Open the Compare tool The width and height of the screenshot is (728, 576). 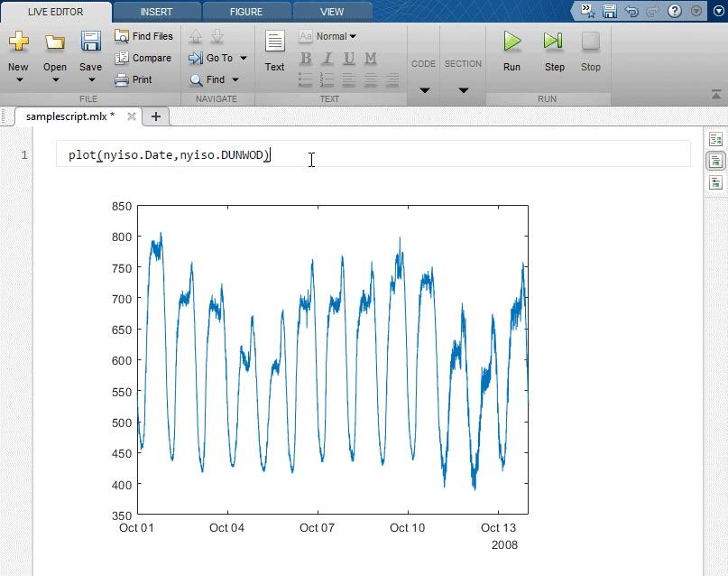[x=143, y=58]
